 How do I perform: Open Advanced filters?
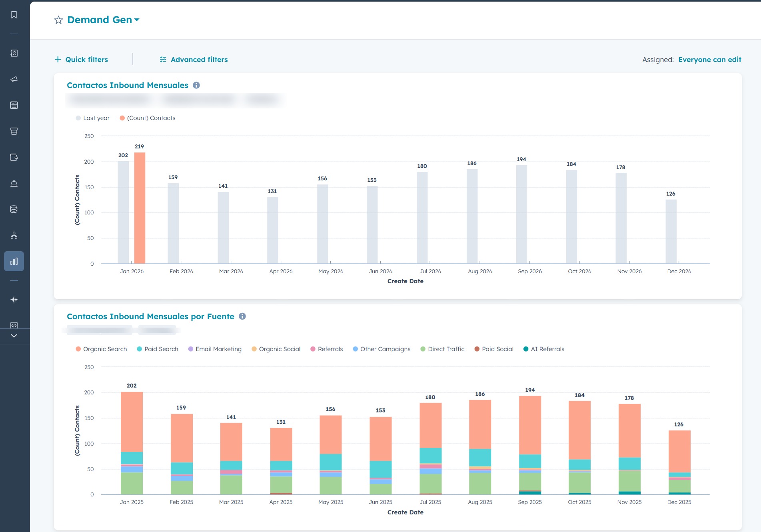194,60
